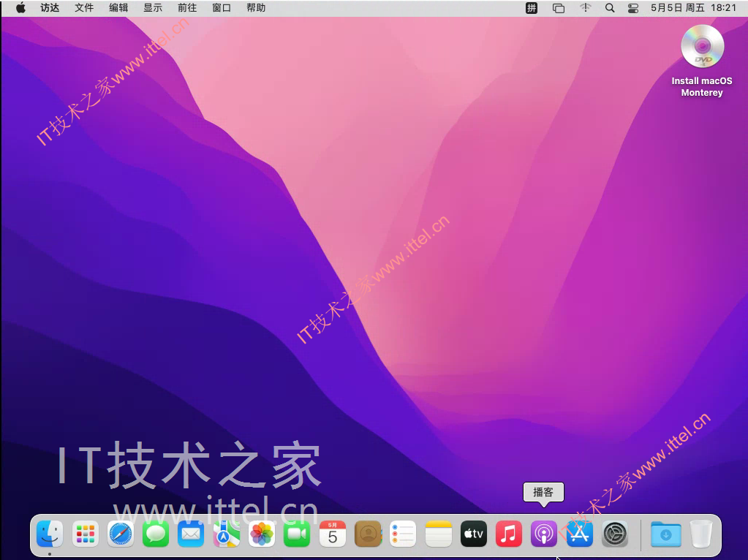Open the 前往 menu
748x560 pixels.
click(x=187, y=7)
